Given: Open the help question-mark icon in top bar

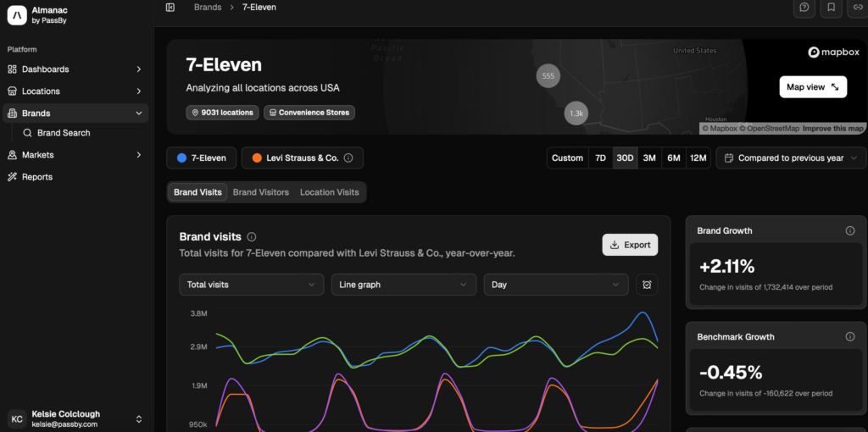Looking at the screenshot, I should pos(804,7).
